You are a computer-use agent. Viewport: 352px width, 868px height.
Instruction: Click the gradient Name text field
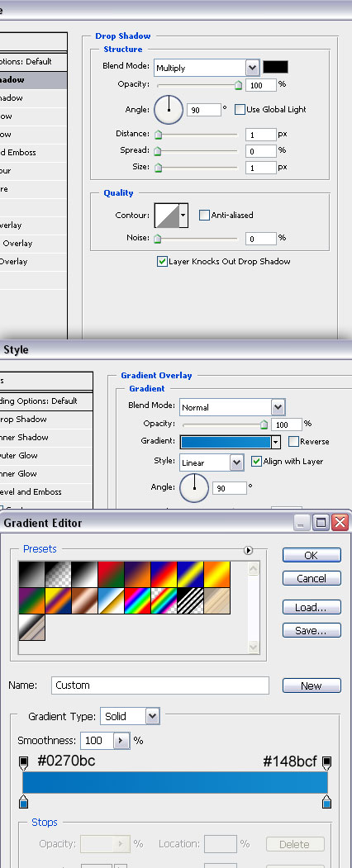(160, 685)
